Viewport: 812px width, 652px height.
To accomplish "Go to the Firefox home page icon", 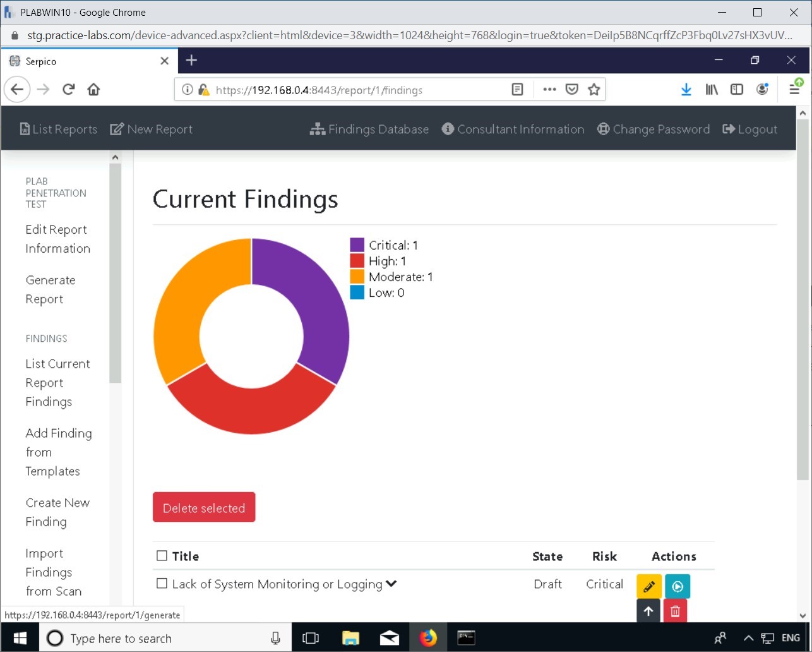I will tap(93, 90).
